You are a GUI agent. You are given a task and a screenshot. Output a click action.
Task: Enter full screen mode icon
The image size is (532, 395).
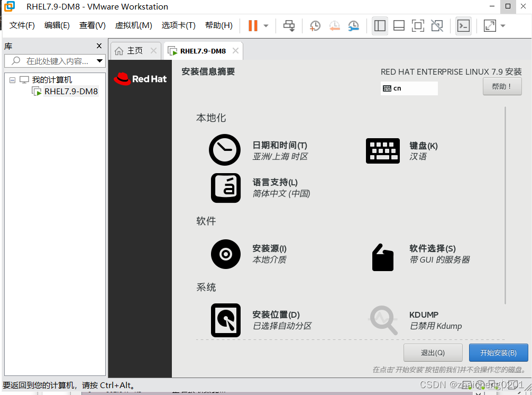coord(418,25)
